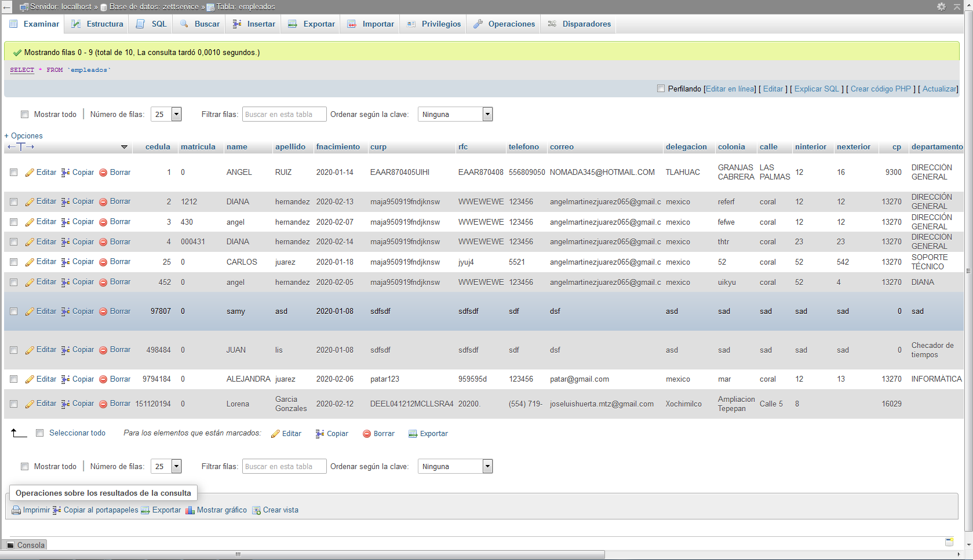
Task: Click the lower Filtrar filas search field
Action: [284, 466]
